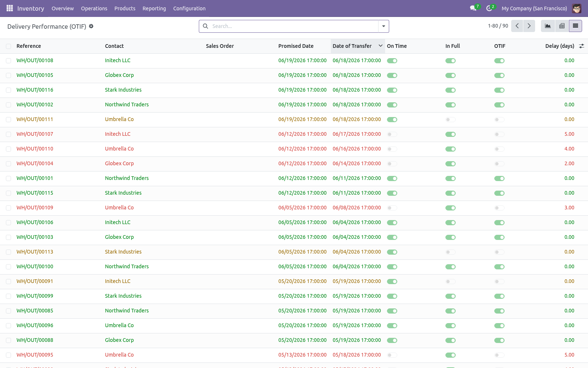Open the apps grid home menu
Screen dimensions: 588x368
(10, 8)
